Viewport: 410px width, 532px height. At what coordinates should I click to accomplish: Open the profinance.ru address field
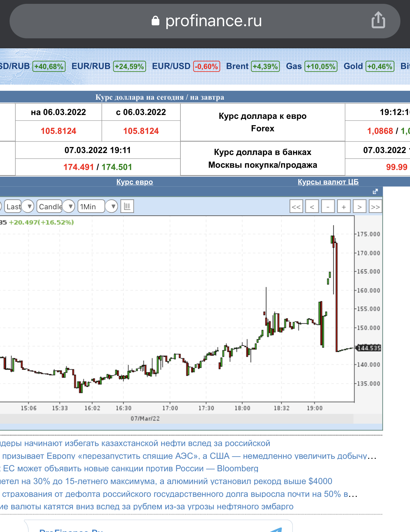tap(205, 21)
